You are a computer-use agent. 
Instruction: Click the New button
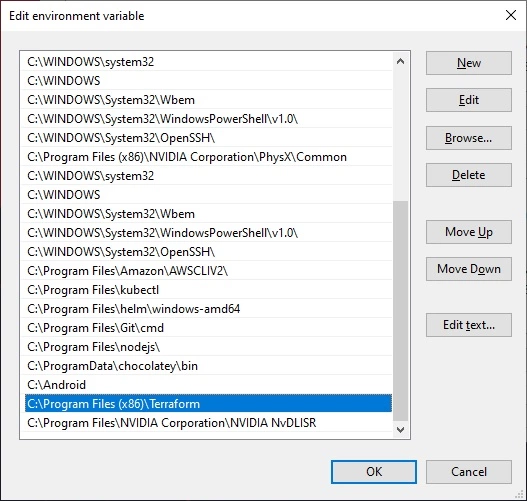469,63
